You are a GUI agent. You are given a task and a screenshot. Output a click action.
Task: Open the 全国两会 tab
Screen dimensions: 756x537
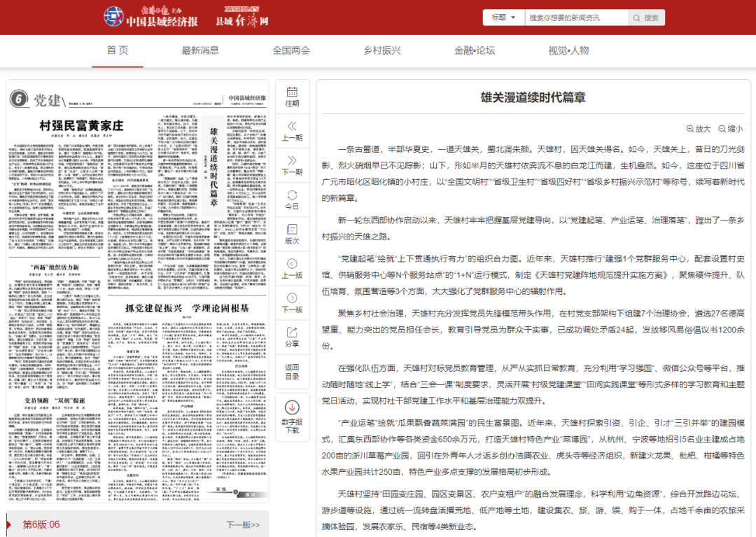point(291,50)
